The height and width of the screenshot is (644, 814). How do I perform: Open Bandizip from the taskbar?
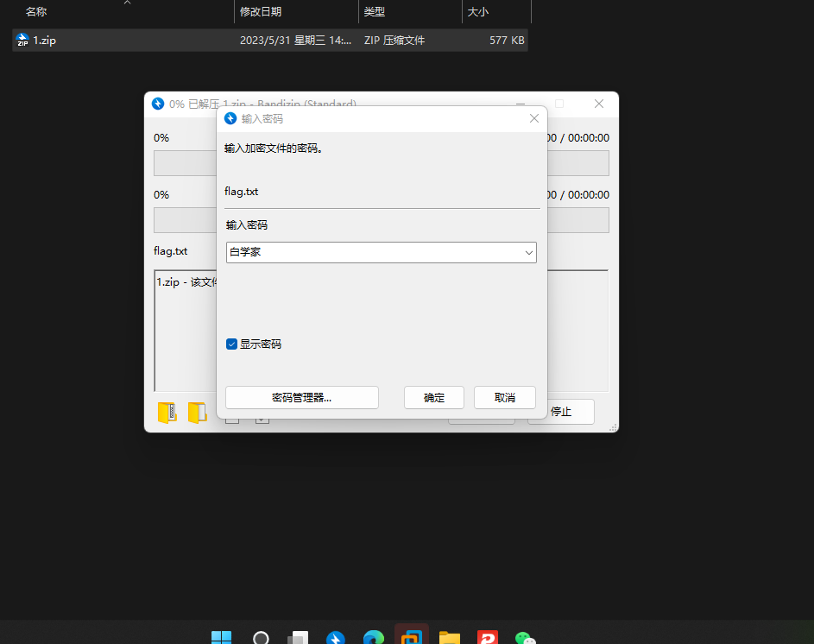(336, 637)
